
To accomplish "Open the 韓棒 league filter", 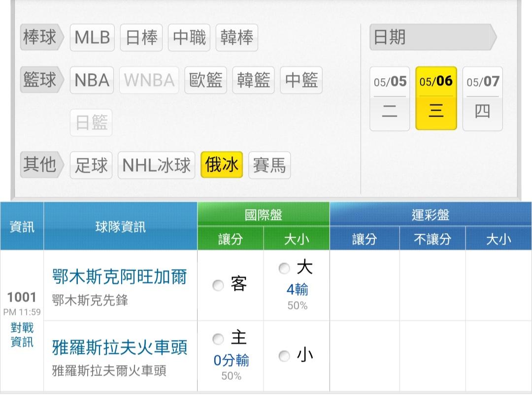I will (237, 37).
